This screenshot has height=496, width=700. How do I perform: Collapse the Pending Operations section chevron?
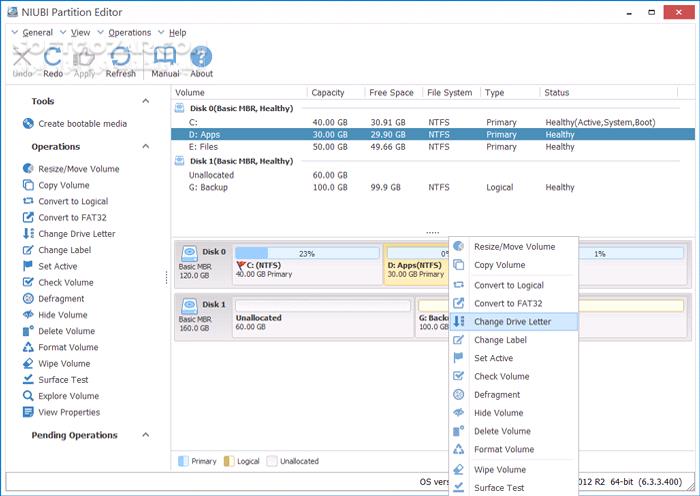[x=146, y=435]
